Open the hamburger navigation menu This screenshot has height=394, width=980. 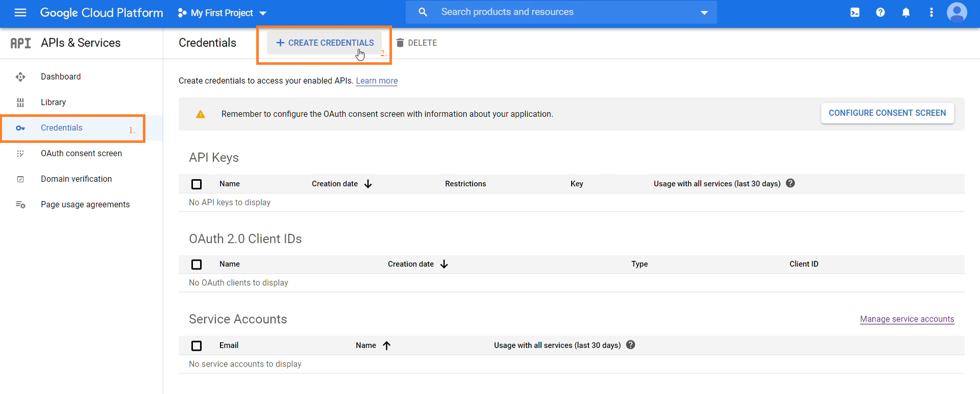(20, 13)
